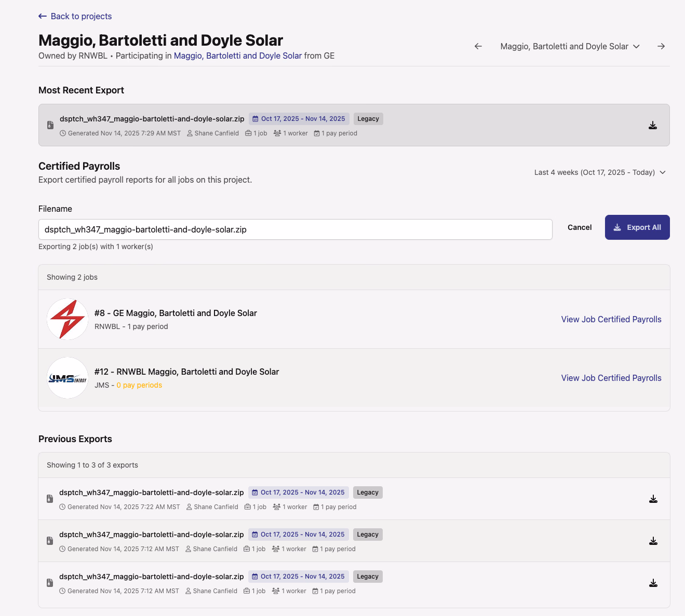The height and width of the screenshot is (616, 685).
Task: Open the GE parent project link in the subtitle
Action: [x=238, y=56]
